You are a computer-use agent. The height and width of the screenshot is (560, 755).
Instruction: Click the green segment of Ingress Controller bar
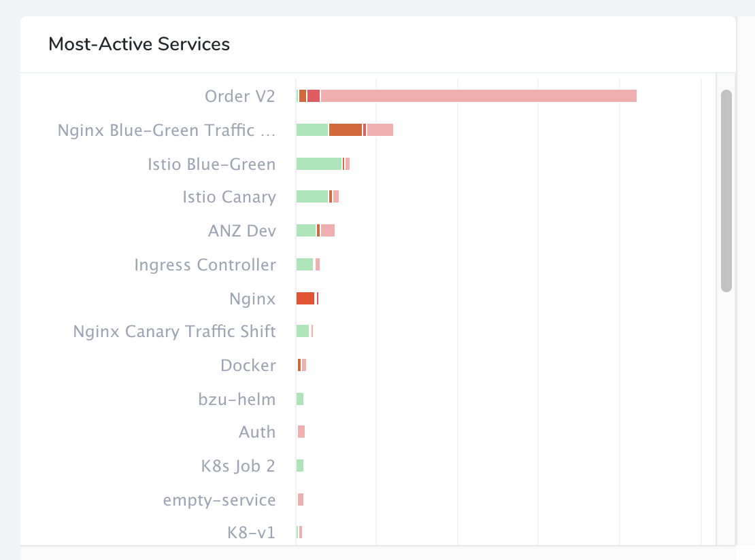[x=305, y=264]
